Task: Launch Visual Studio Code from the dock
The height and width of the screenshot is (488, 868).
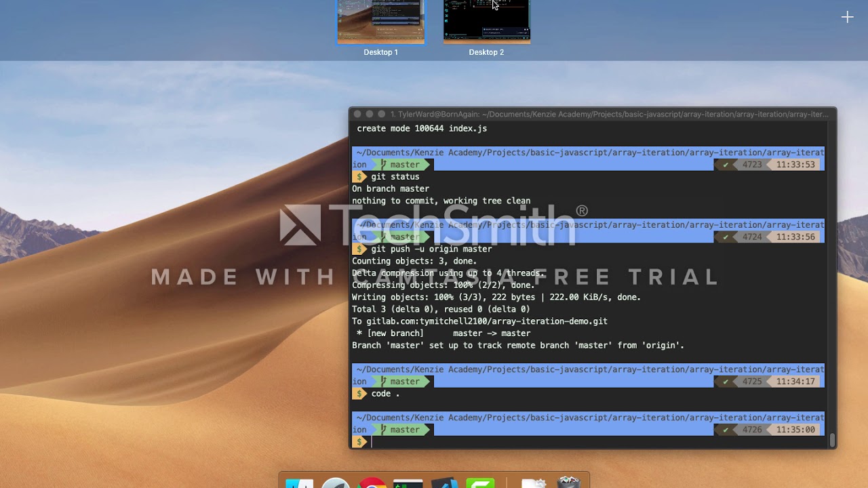Action: click(444, 483)
